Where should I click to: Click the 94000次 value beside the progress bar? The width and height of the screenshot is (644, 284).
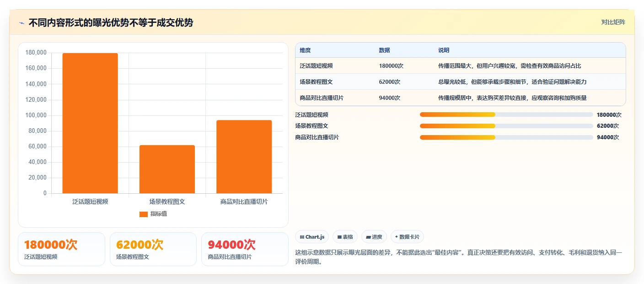point(608,137)
